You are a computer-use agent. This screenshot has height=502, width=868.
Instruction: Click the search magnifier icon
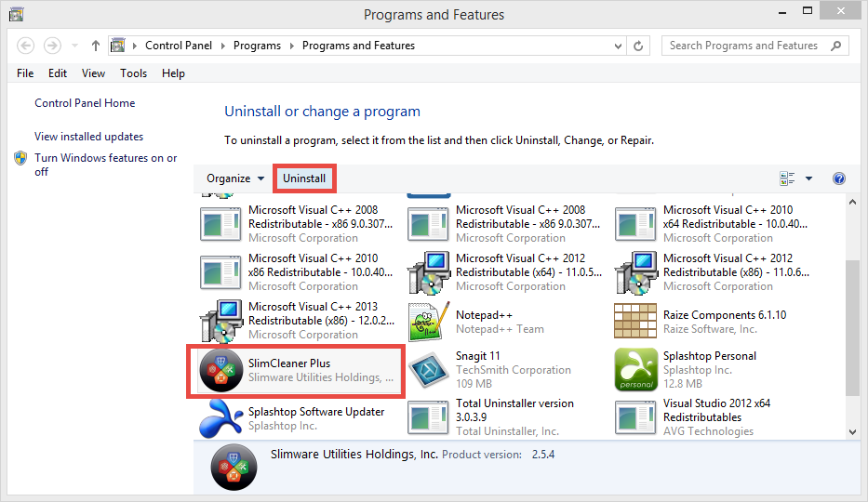coord(835,46)
